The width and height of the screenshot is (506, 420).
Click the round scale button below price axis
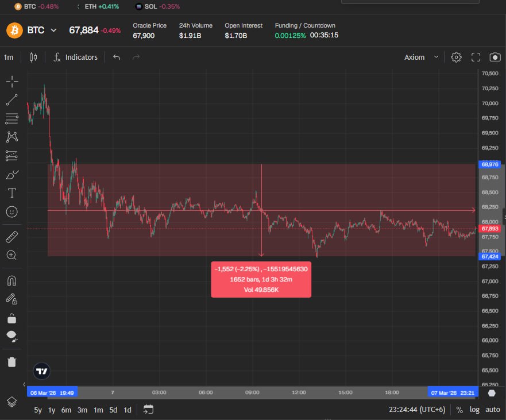pos(492,393)
